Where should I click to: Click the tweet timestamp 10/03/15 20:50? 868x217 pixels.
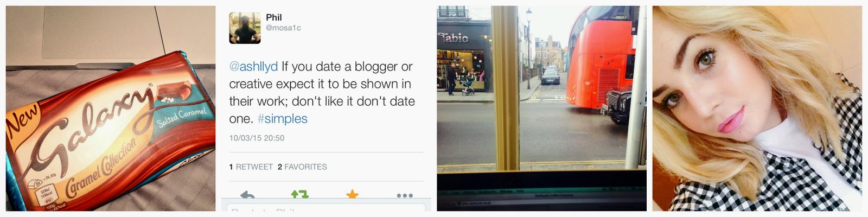[257, 138]
